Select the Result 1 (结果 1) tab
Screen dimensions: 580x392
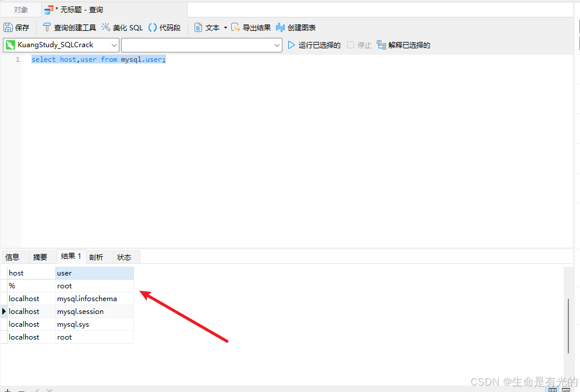click(71, 256)
